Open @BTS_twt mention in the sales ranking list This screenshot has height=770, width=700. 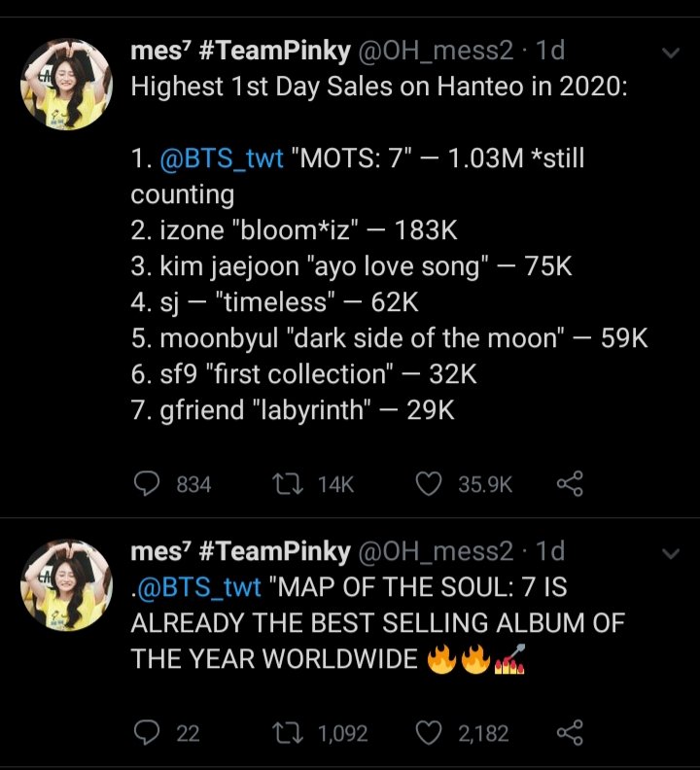click(220, 157)
